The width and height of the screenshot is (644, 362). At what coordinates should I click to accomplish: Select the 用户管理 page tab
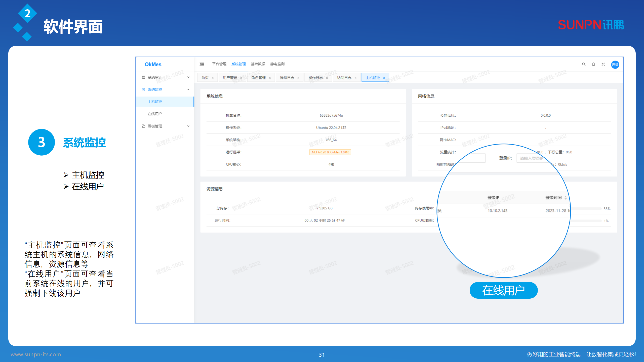click(230, 78)
